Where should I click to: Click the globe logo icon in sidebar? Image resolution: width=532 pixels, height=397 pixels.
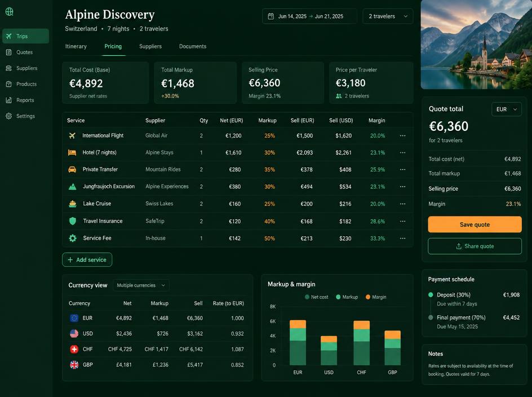tap(9, 11)
